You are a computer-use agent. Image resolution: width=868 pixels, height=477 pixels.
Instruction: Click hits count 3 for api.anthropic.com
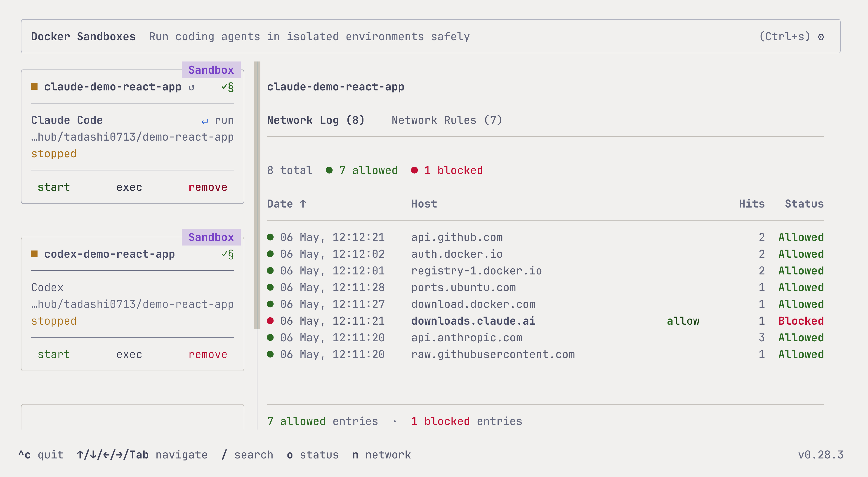pos(762,338)
